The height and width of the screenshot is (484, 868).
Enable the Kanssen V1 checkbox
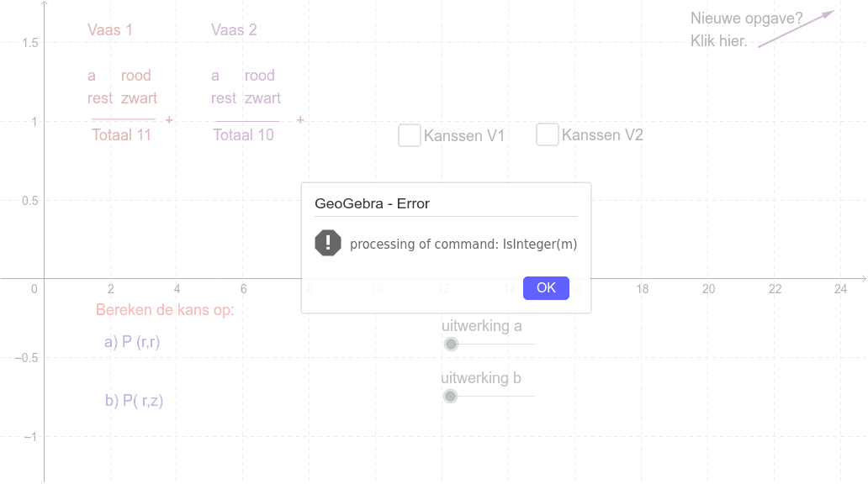click(x=410, y=135)
